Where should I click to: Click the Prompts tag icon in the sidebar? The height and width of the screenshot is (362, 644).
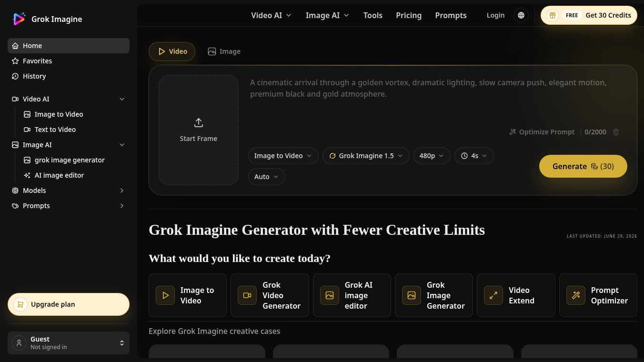coord(15,206)
